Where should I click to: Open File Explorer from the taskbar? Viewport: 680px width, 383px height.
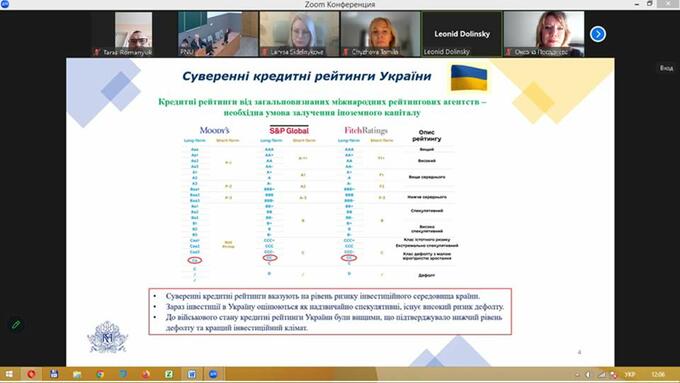77,374
